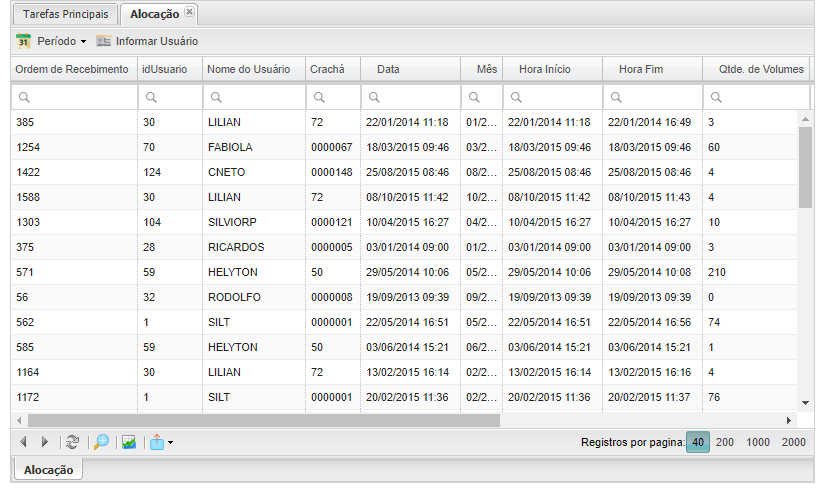Set 2000 records per page
Viewport: 825px width, 493px height.
coord(793,442)
